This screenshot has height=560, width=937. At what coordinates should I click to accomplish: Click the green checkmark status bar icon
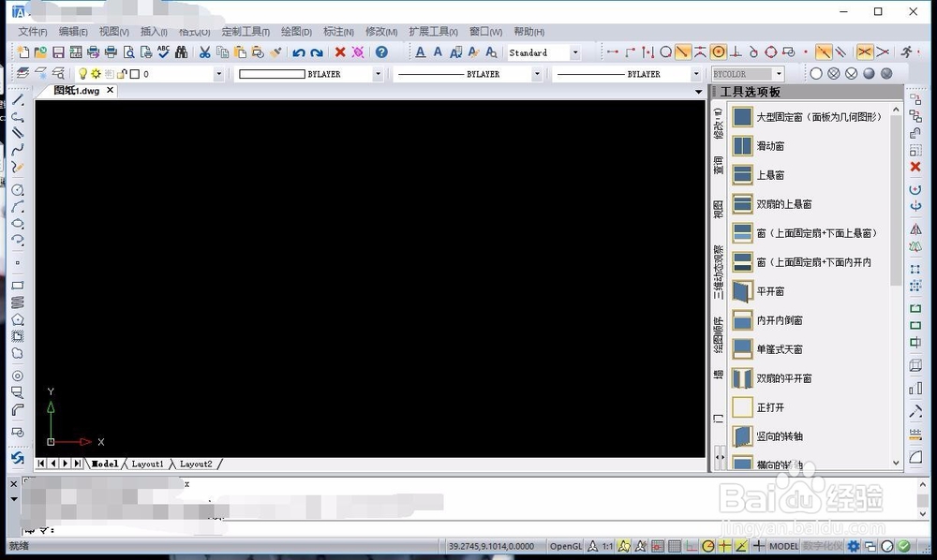(904, 546)
